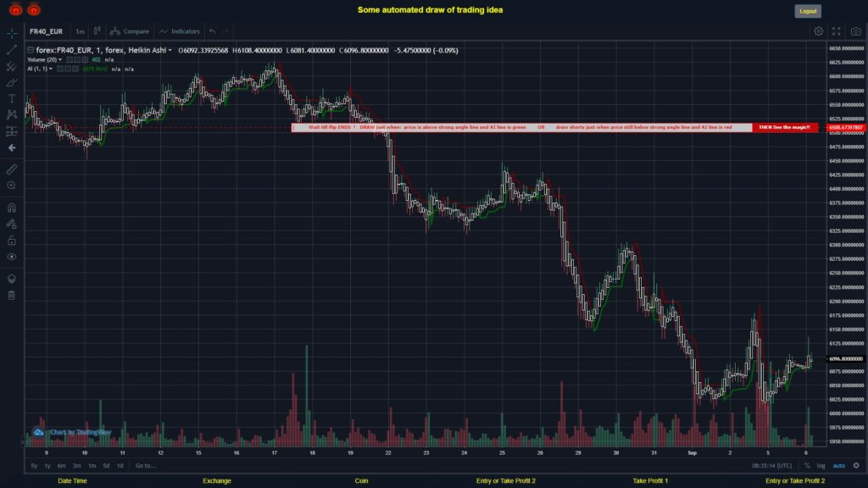Image resolution: width=868 pixels, height=488 pixels.
Task: Select the 1y time range
Action: tap(47, 466)
